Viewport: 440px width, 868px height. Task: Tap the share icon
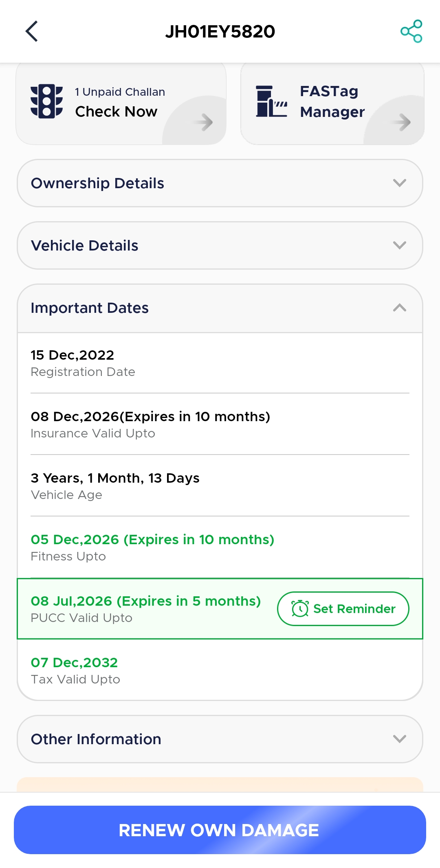(411, 31)
